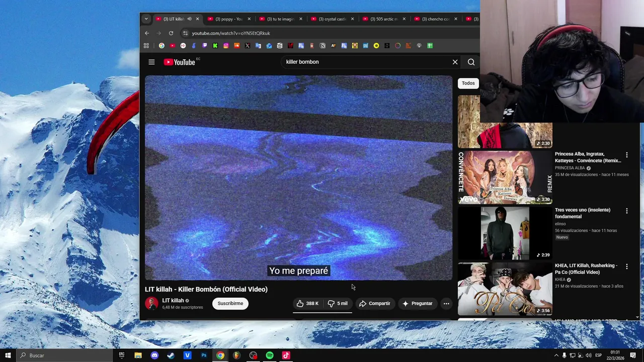This screenshot has height=362, width=644.
Task: Select the Todos filter chip
Action: (468, 83)
